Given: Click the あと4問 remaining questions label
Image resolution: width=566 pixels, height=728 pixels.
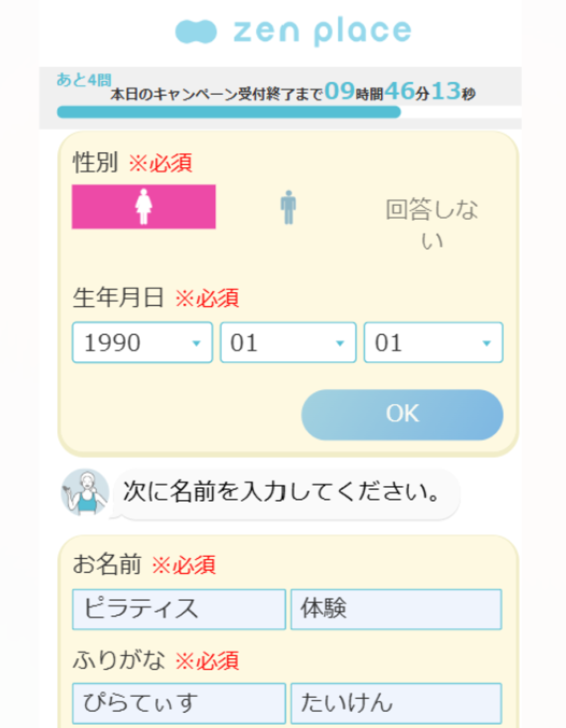Looking at the screenshot, I should click(x=83, y=80).
